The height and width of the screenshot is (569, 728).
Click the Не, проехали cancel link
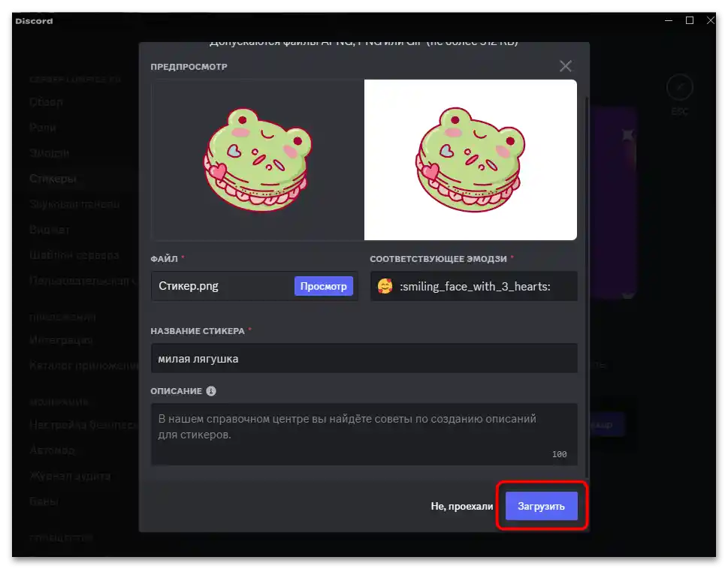point(461,506)
